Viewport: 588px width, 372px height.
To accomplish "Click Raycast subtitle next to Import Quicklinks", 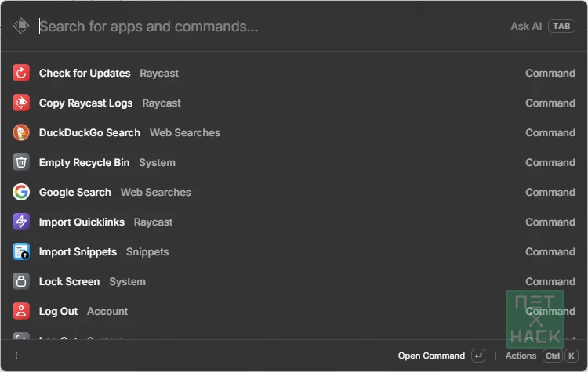I will click(x=153, y=222).
